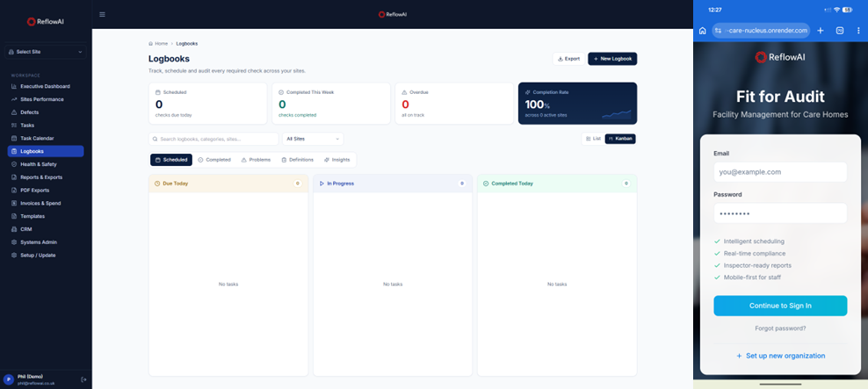This screenshot has width=868, height=389.
Task: Open Tasks in the sidebar
Action: 46,126
